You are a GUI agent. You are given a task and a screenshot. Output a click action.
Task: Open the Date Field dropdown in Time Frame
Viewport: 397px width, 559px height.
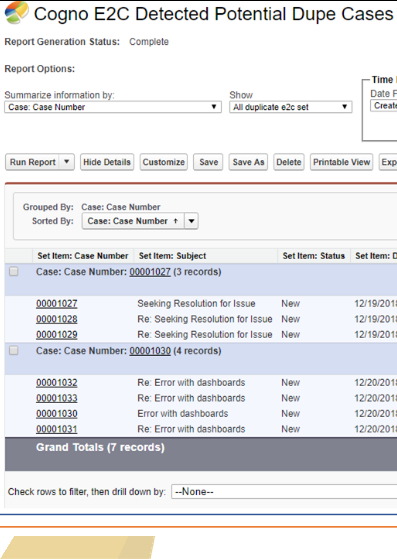pyautogui.click(x=384, y=106)
